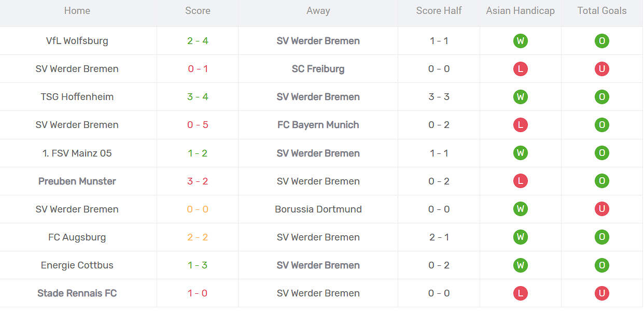Open the Stade Rennais FC team link
644x313 pixels.
pyautogui.click(x=77, y=293)
